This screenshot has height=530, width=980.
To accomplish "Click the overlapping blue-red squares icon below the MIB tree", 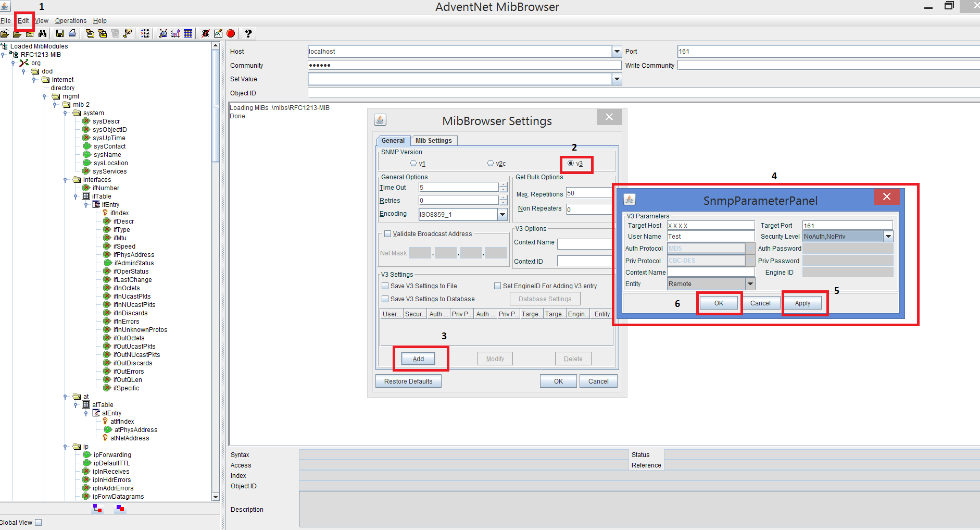I will 120,509.
